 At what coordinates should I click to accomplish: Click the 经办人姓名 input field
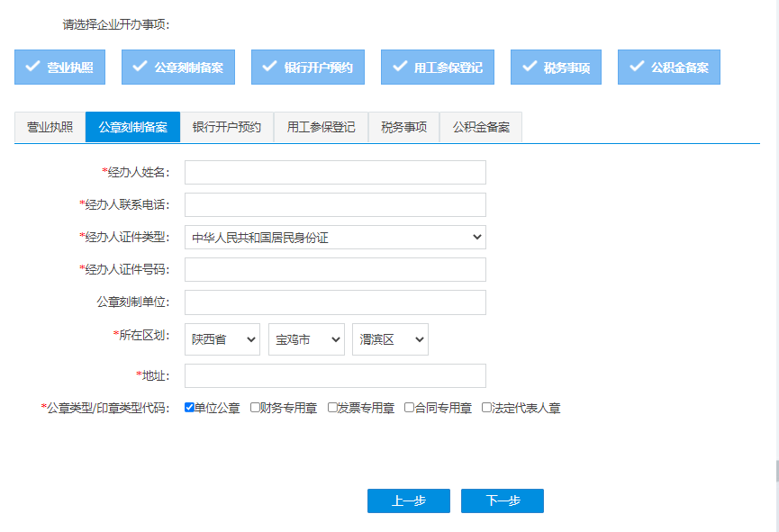tap(334, 172)
